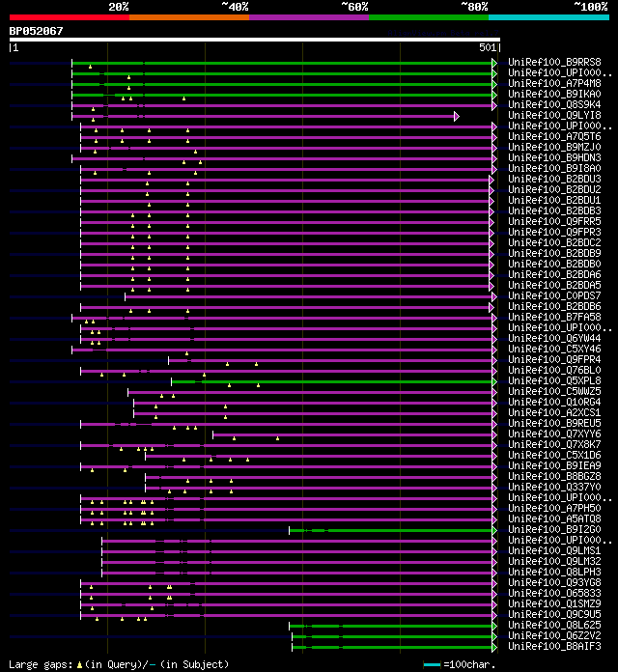Select the UniRef100_Q9FPR3 label
This screenshot has height=672, width=618.
point(554,232)
